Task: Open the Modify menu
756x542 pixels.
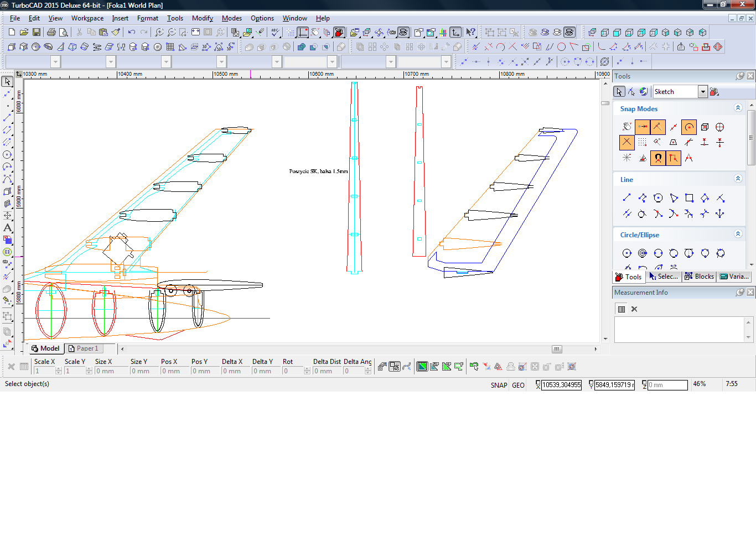Action: click(202, 18)
